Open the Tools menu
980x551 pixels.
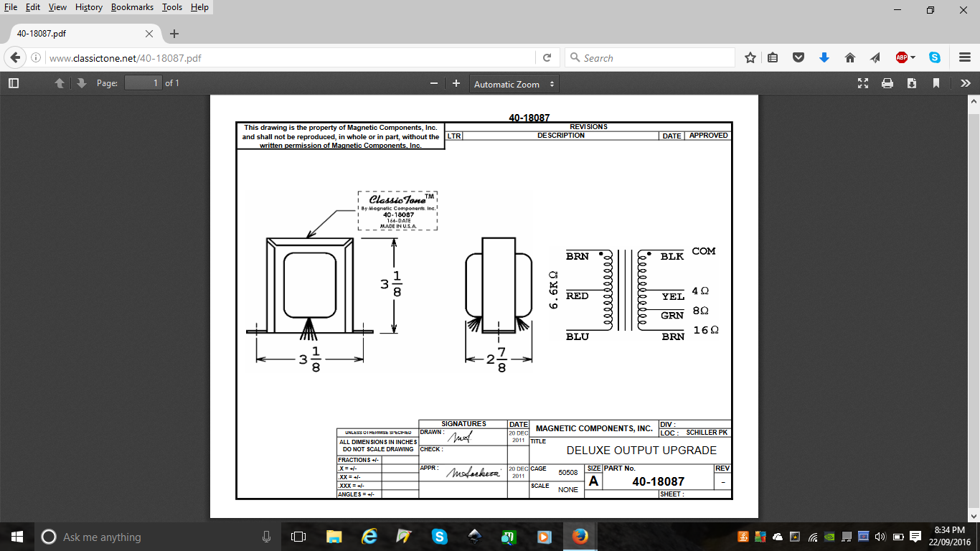pyautogui.click(x=172, y=7)
